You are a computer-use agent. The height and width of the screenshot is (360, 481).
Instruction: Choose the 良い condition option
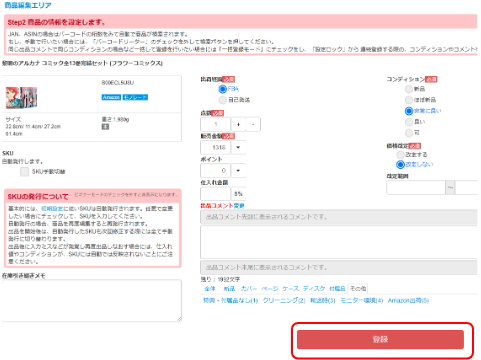click(409, 122)
